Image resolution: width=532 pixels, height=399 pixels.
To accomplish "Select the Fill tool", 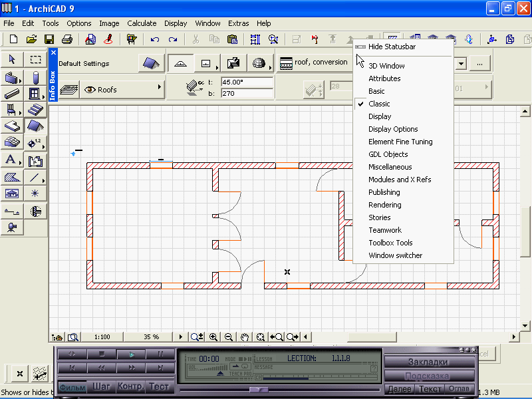I will click(12, 177).
